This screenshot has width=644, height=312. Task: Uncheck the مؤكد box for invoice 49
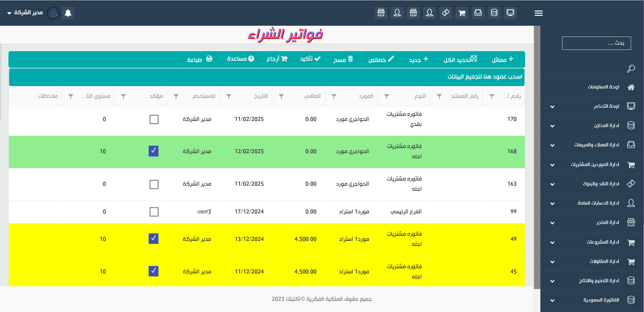154,239
